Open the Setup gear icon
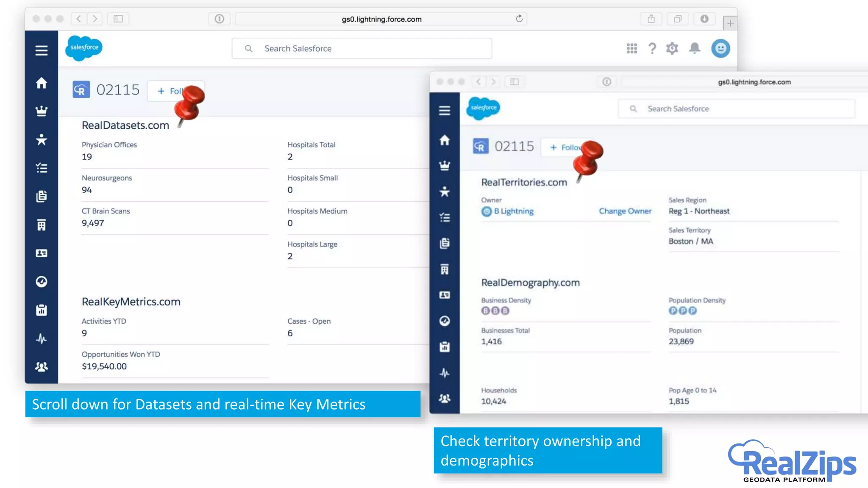The width and height of the screenshot is (868, 488). (x=672, y=48)
